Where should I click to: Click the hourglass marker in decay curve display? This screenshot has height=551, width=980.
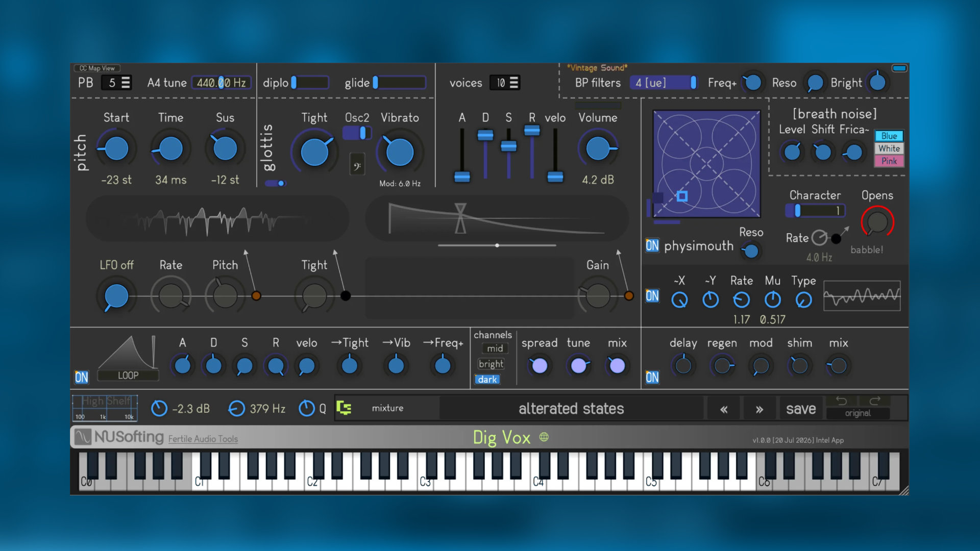point(460,218)
